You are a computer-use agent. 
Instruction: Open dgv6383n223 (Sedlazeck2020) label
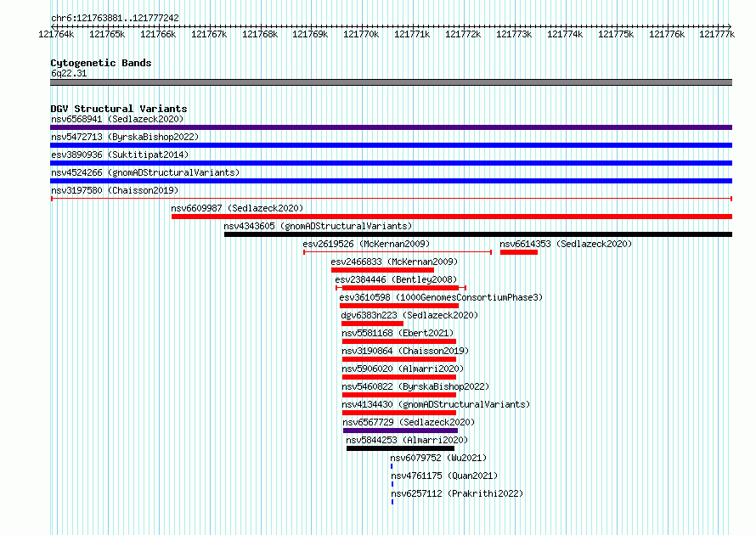click(x=409, y=315)
